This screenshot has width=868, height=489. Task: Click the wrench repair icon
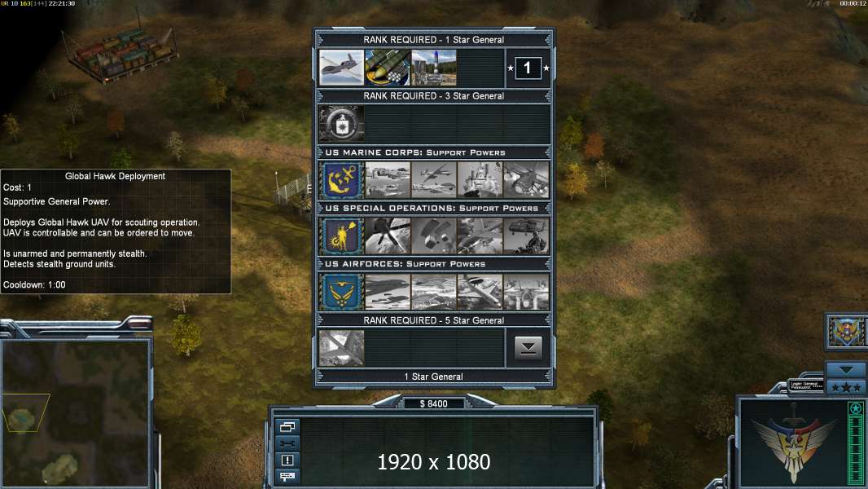287,443
